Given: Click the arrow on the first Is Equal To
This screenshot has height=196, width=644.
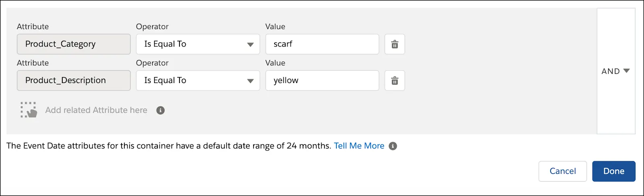Looking at the screenshot, I should click(250, 45).
